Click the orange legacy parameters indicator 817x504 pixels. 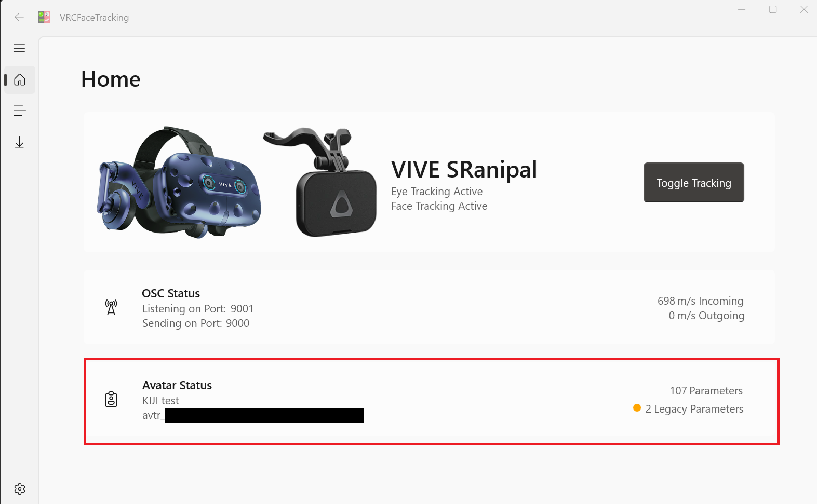coord(637,408)
